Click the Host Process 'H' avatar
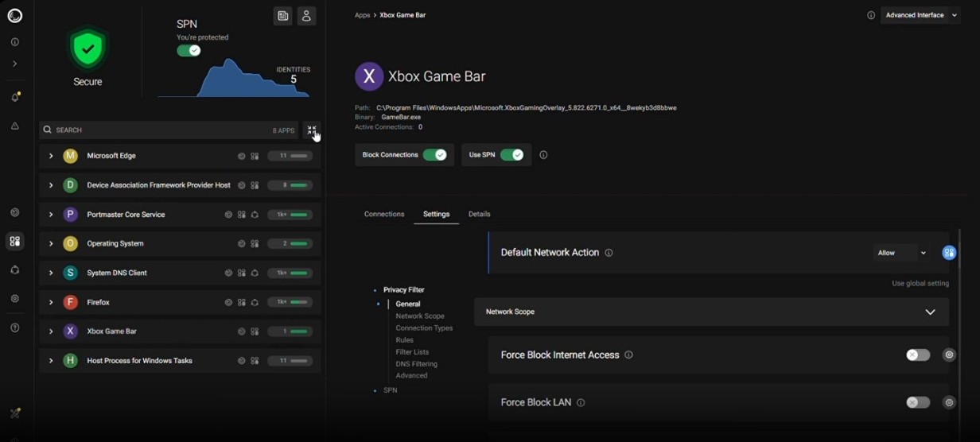The width and height of the screenshot is (980, 442). pos(70,361)
